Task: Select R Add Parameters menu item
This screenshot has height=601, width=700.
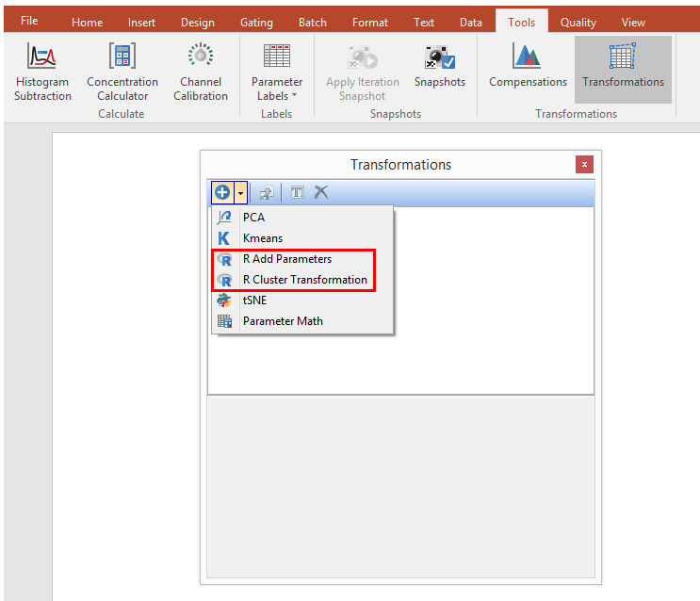Action: [286, 259]
